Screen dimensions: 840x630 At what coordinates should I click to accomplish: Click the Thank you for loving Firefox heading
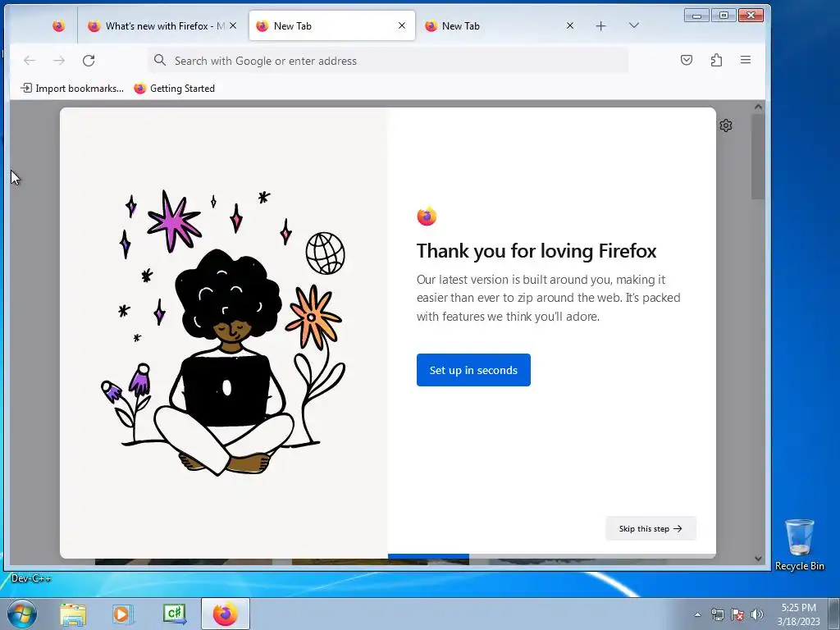click(x=536, y=251)
